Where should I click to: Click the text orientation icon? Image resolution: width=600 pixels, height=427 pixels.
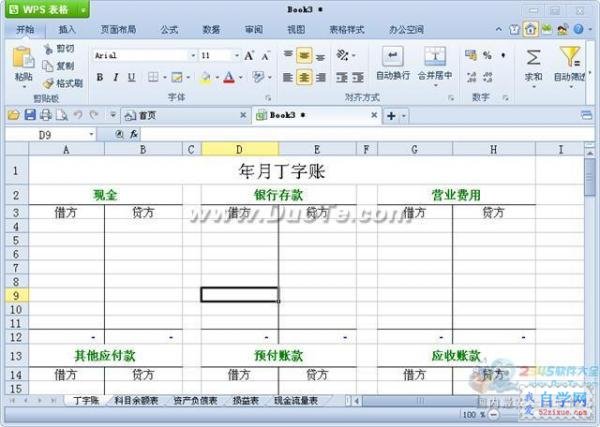[x=342, y=56]
